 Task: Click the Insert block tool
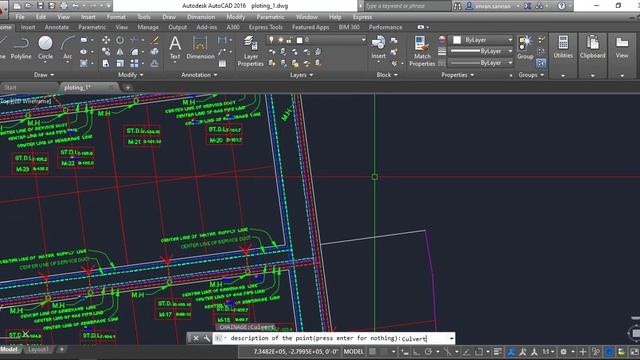378,48
